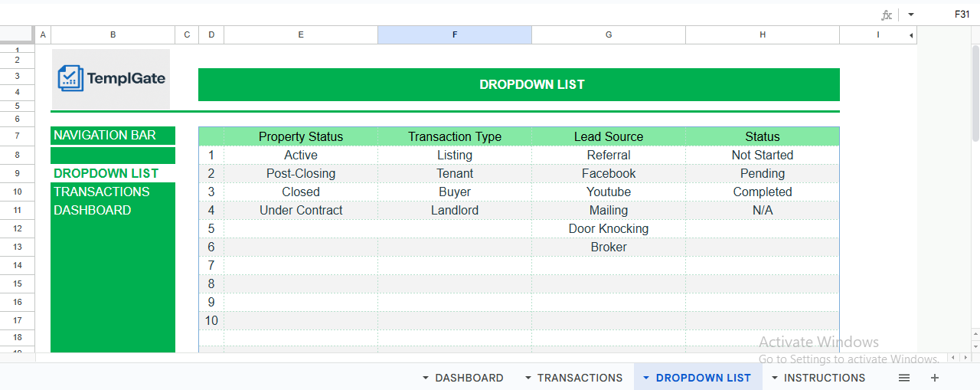This screenshot has height=390, width=980.
Task: Click numbered row 10 cell in list table
Action: (211, 320)
